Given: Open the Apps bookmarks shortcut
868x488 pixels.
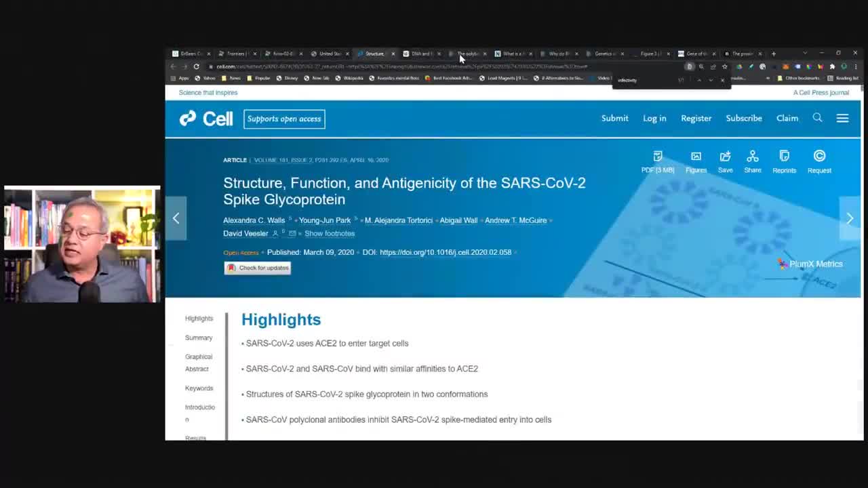Looking at the screenshot, I should pyautogui.click(x=180, y=78).
